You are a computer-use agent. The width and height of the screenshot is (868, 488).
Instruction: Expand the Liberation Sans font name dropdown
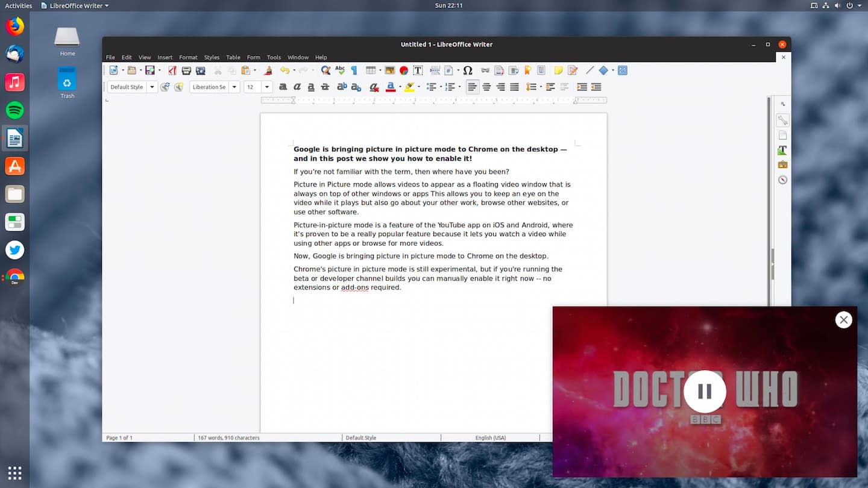click(234, 87)
